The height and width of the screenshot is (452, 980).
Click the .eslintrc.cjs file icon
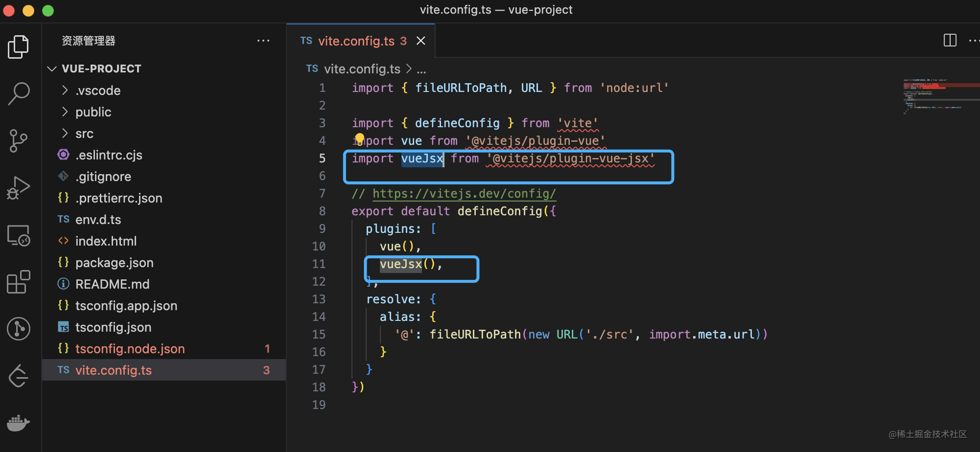click(x=64, y=155)
